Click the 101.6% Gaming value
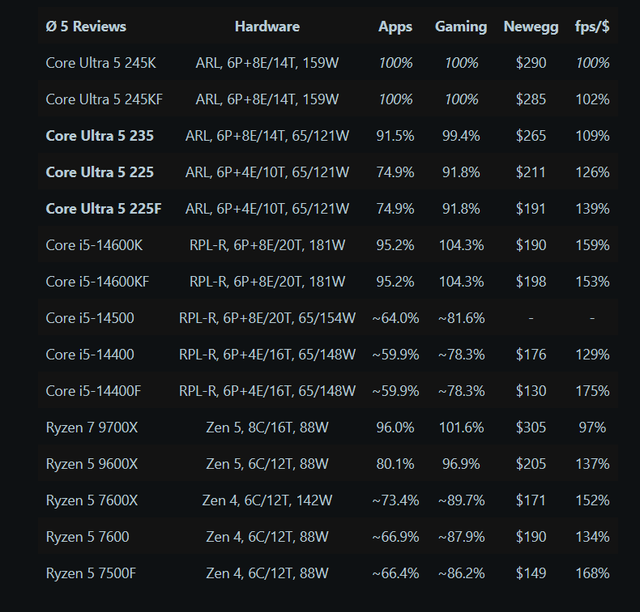 pyautogui.click(x=461, y=427)
